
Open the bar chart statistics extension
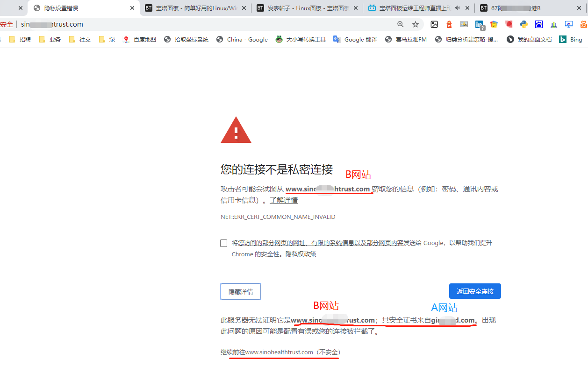(x=554, y=24)
